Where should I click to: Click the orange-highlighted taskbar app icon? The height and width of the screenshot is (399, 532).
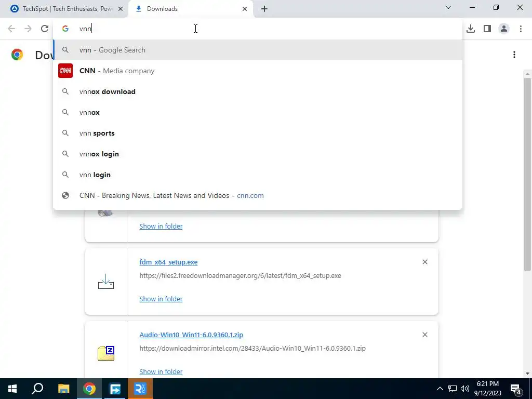click(x=140, y=389)
